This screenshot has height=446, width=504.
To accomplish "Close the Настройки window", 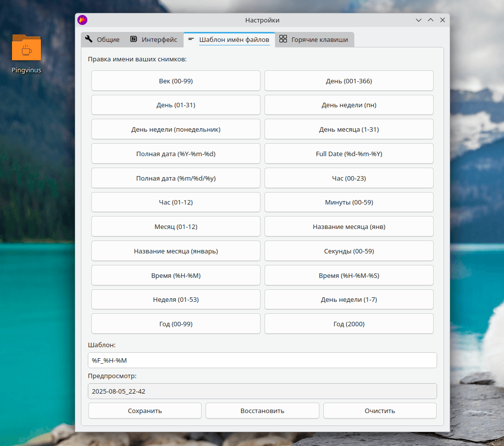I will point(442,20).
